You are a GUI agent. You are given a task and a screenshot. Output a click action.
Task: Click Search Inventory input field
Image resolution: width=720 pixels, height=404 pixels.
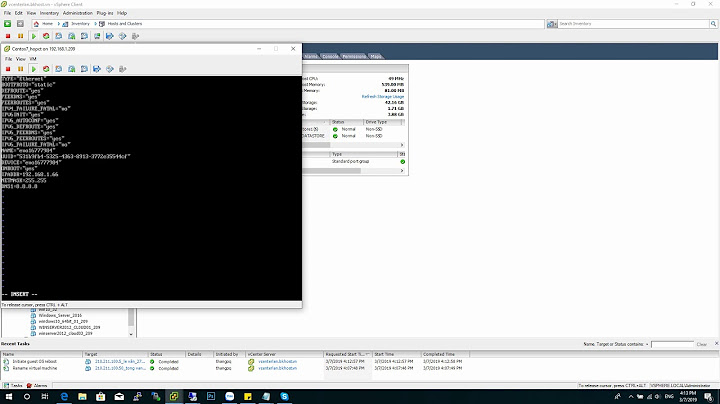click(634, 23)
